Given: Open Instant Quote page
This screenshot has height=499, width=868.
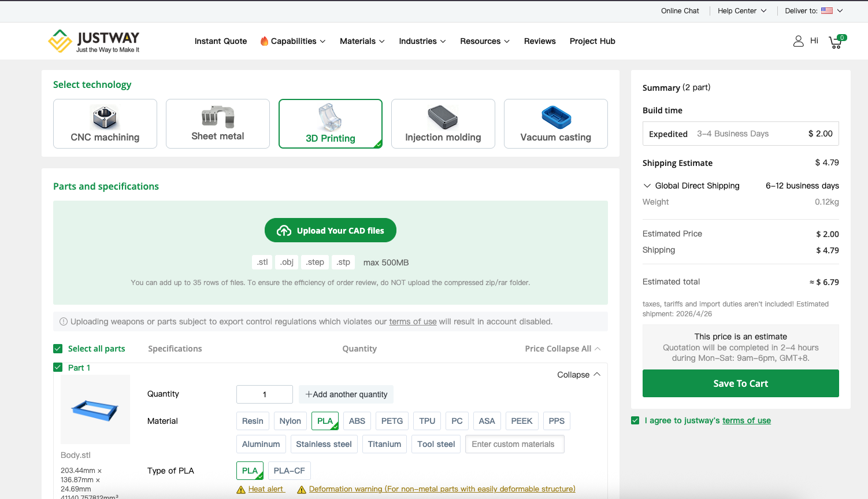Looking at the screenshot, I should 221,41.
